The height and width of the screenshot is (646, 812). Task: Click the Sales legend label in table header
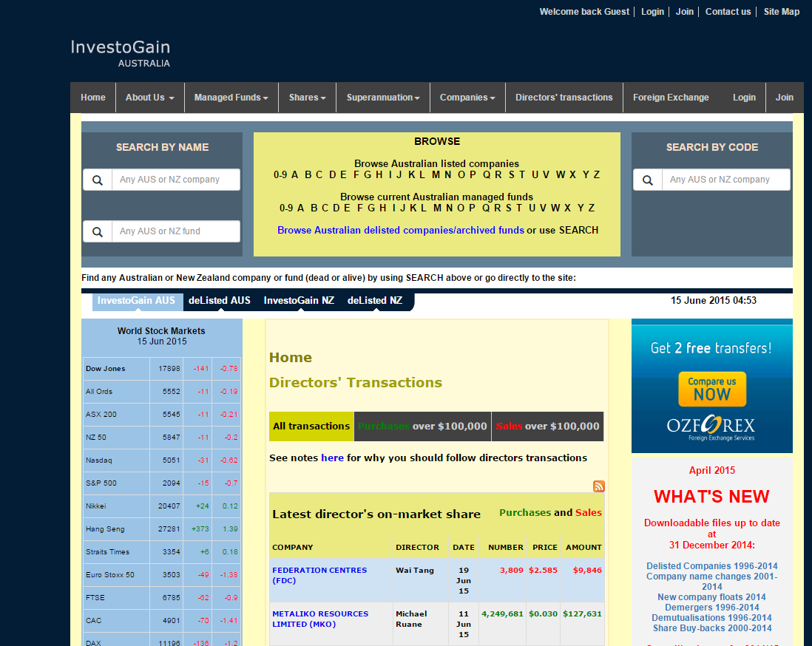[x=588, y=512]
